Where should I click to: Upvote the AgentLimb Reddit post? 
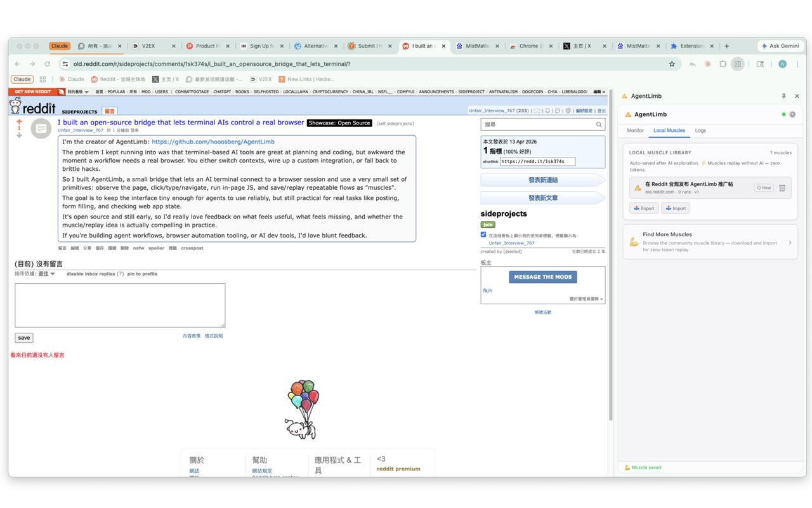(x=19, y=121)
